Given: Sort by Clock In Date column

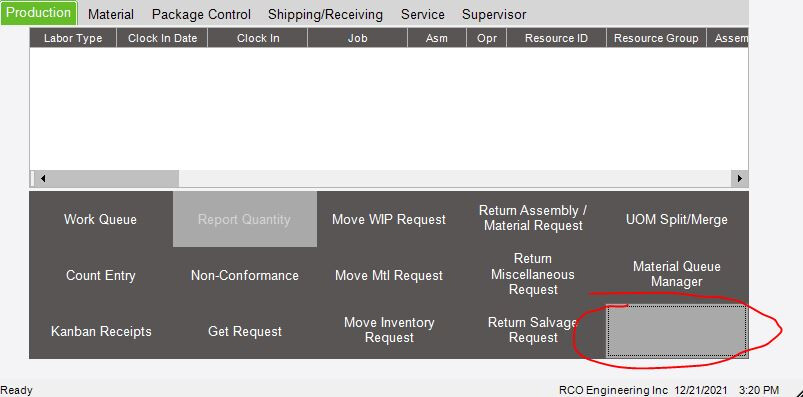Looking at the screenshot, I should pyautogui.click(x=162, y=38).
